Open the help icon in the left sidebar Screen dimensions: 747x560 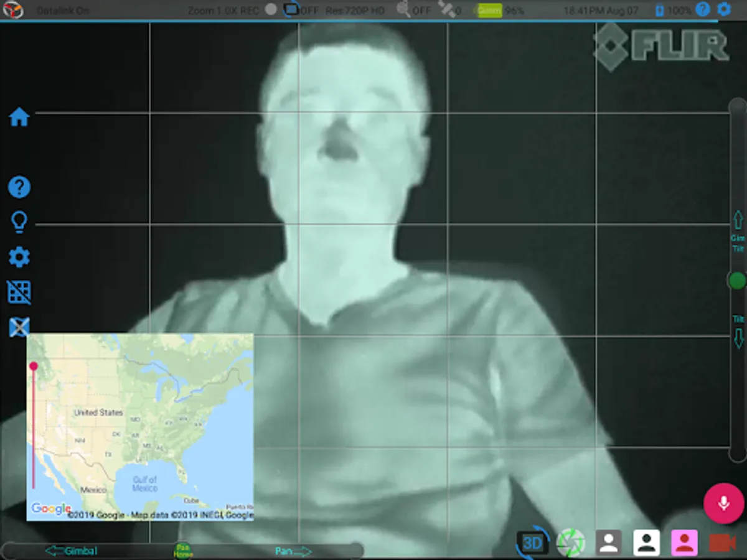[x=19, y=187]
